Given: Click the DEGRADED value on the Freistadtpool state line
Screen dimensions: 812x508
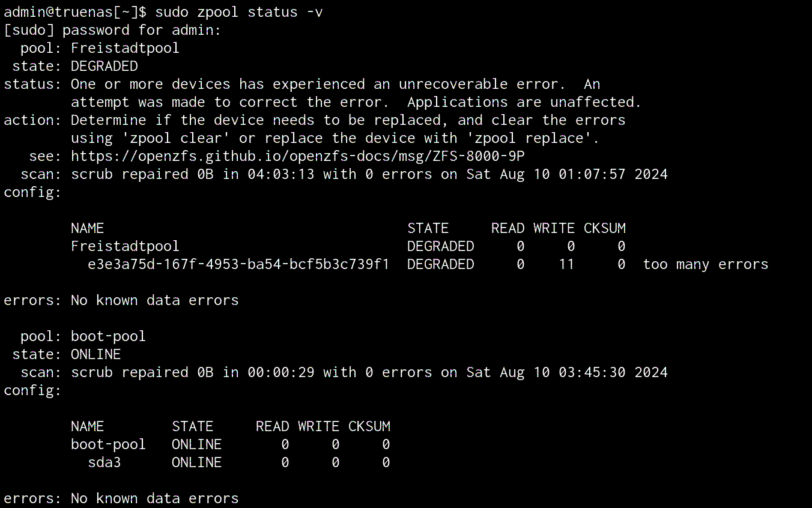Looking at the screenshot, I should pos(105,66).
